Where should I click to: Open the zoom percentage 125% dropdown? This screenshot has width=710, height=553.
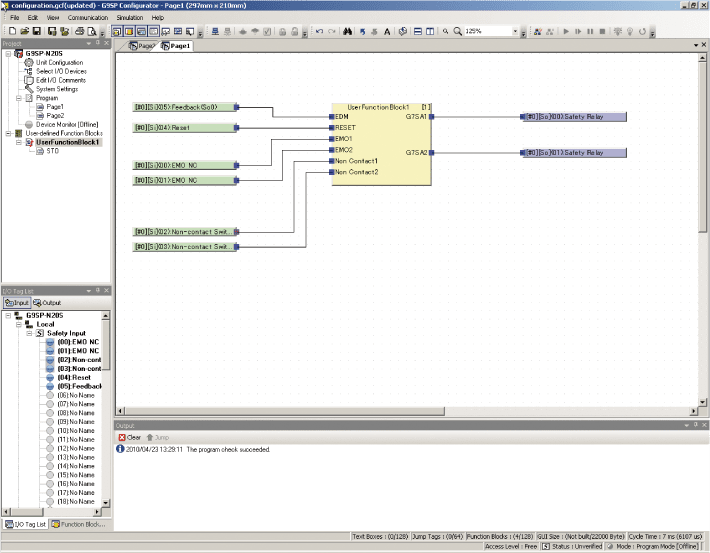tap(516, 32)
